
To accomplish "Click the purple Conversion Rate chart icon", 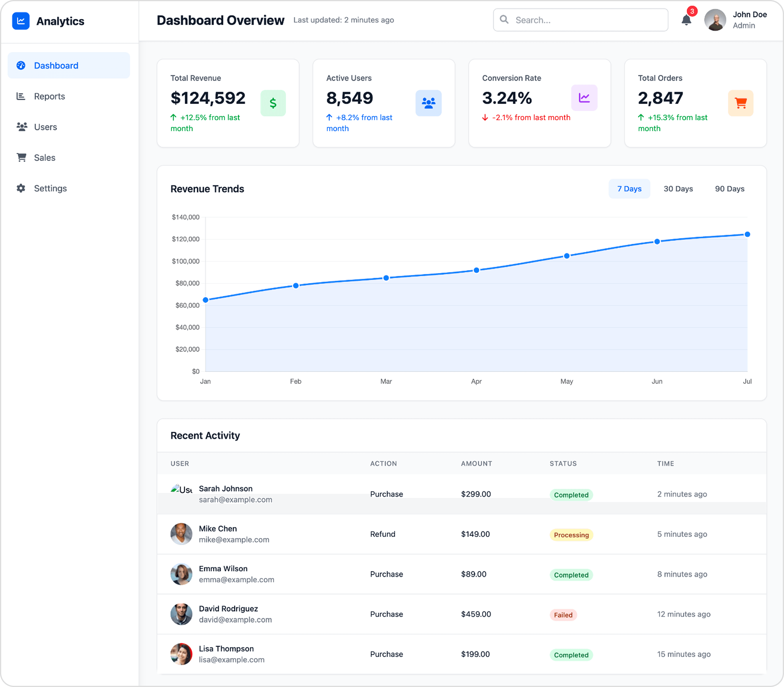I will point(584,98).
